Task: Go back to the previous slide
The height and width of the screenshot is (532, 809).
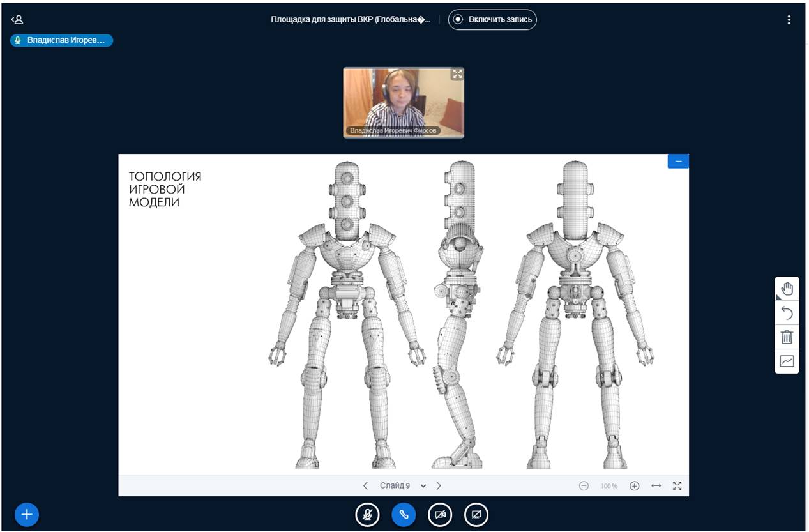Action: point(365,486)
